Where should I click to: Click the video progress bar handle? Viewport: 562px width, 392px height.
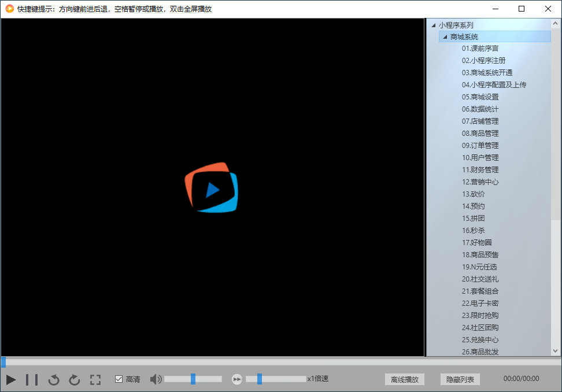(3, 362)
